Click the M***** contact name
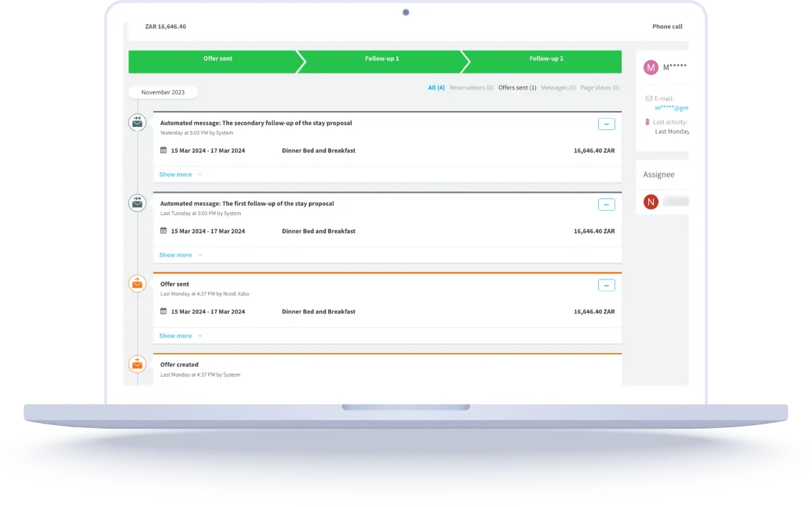 (675, 67)
